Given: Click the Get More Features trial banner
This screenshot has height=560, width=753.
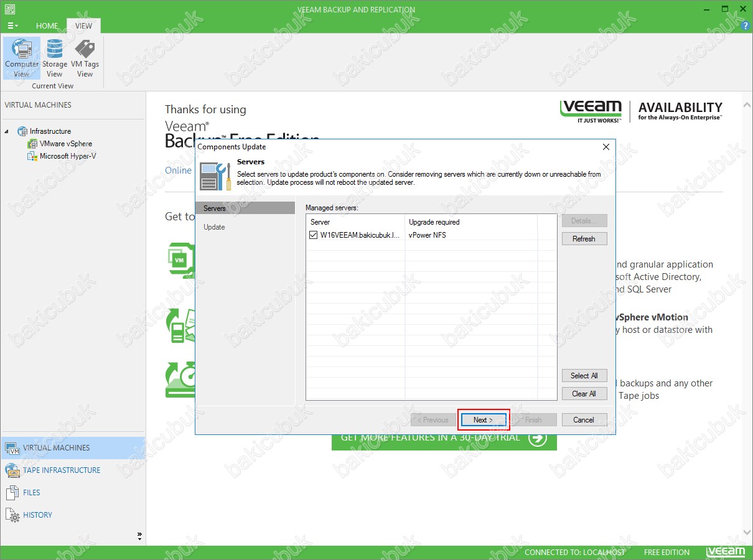Looking at the screenshot, I should click(x=444, y=438).
